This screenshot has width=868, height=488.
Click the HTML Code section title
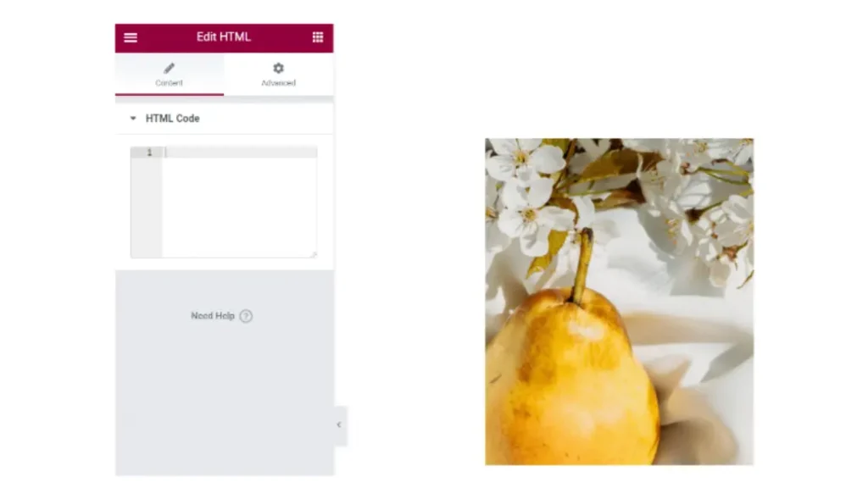[x=172, y=119]
